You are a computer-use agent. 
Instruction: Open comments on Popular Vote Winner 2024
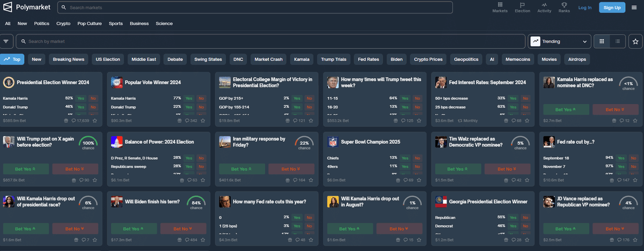(191, 121)
